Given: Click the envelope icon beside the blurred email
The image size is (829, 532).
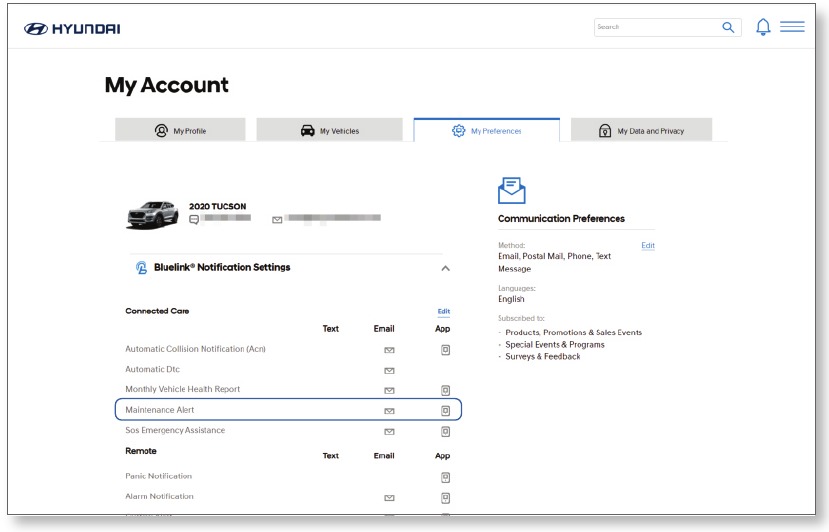Looking at the screenshot, I should [277, 219].
